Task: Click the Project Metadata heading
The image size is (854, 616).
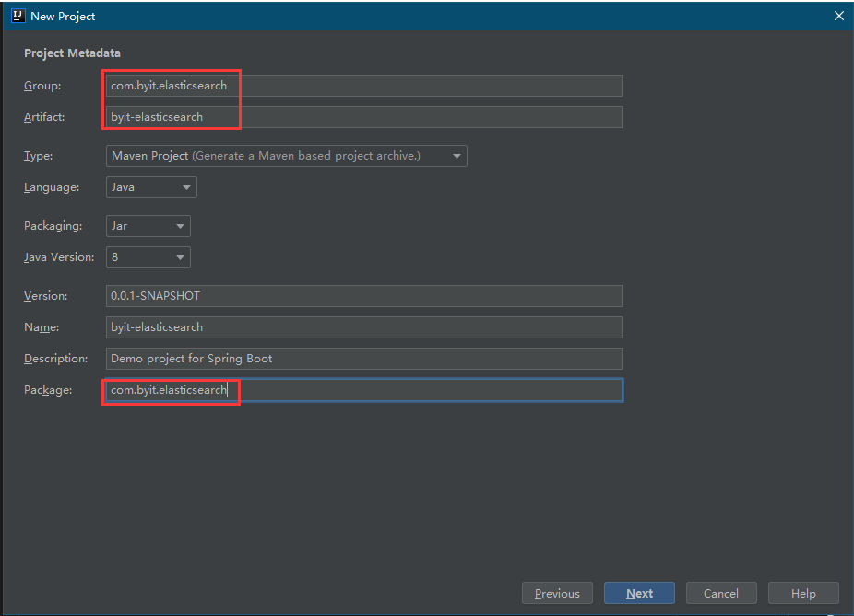Action: (x=72, y=53)
